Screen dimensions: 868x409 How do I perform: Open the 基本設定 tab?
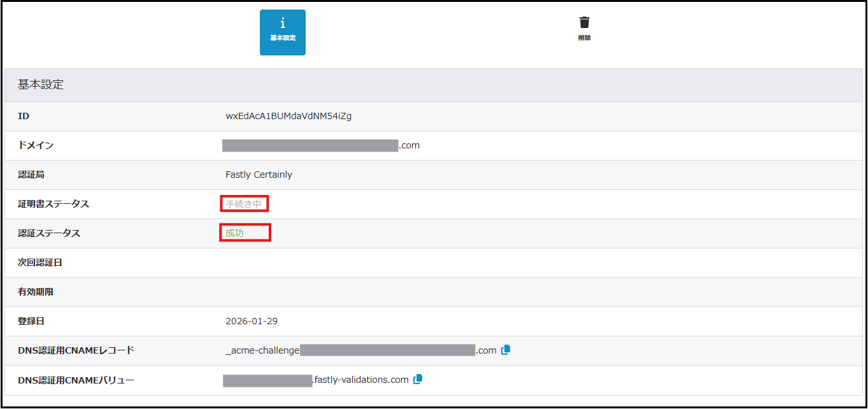point(282,32)
